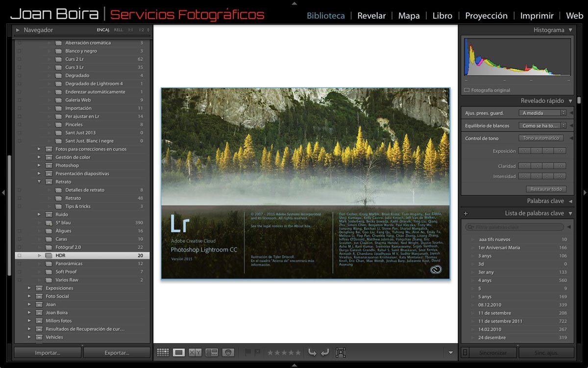Rotate photo clockwise

(324, 352)
